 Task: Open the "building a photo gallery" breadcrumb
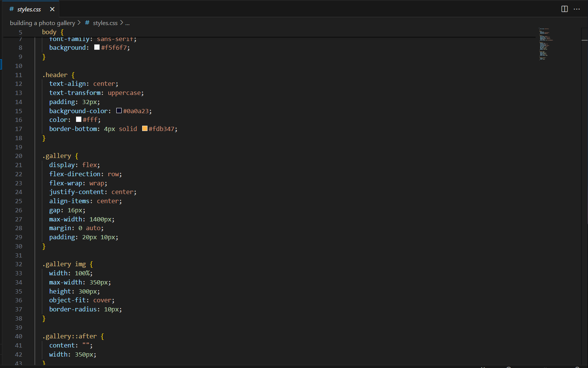pos(42,23)
